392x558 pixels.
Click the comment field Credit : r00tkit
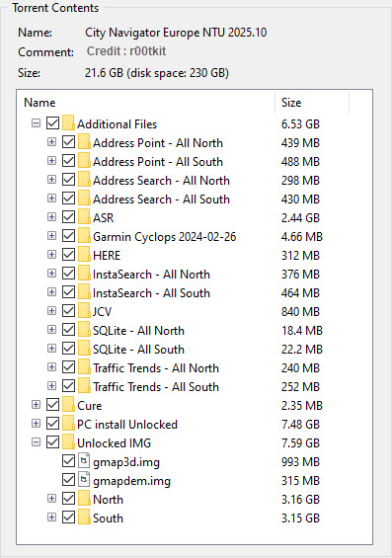[x=126, y=51]
